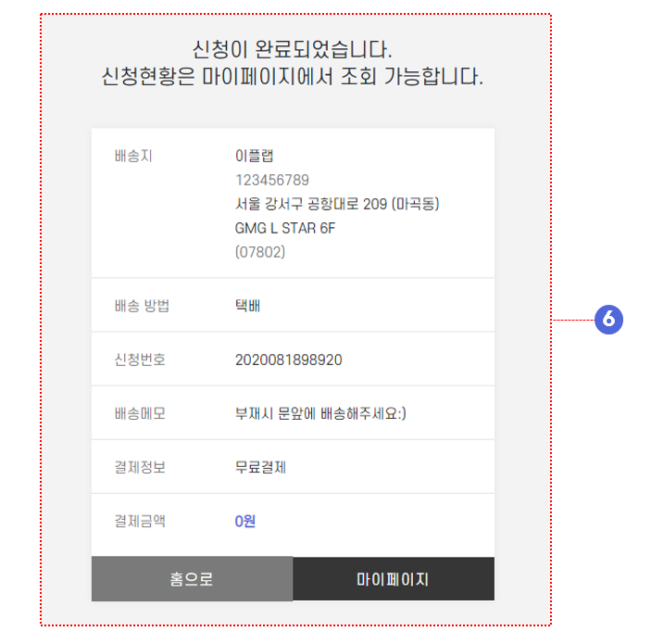This screenshot has height=644, width=651.
Task: Click the blue number 6 annotation badge
Action: click(608, 320)
